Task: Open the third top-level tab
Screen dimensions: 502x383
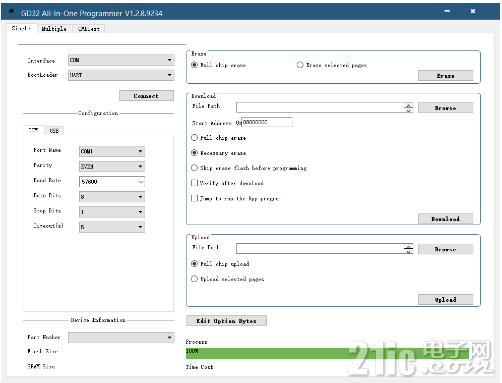Action: [x=89, y=29]
